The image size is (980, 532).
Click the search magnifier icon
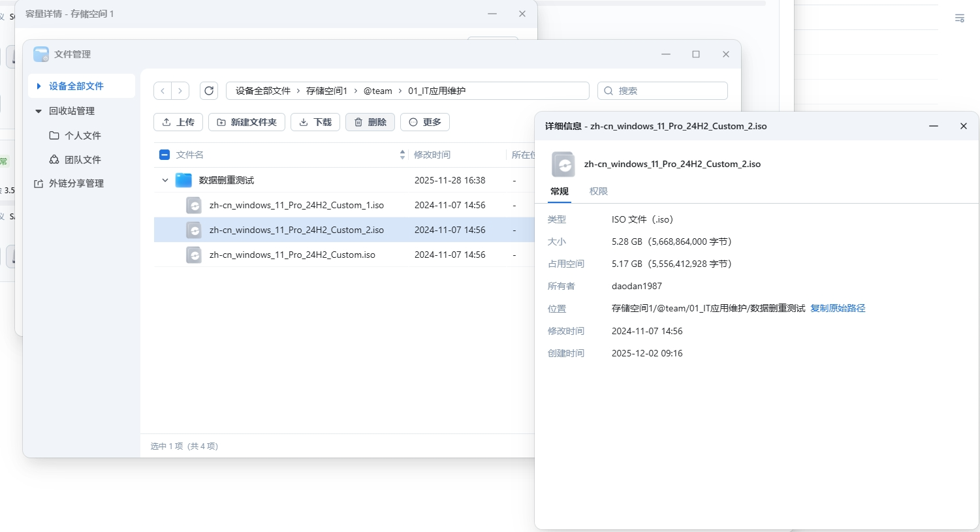[609, 91]
